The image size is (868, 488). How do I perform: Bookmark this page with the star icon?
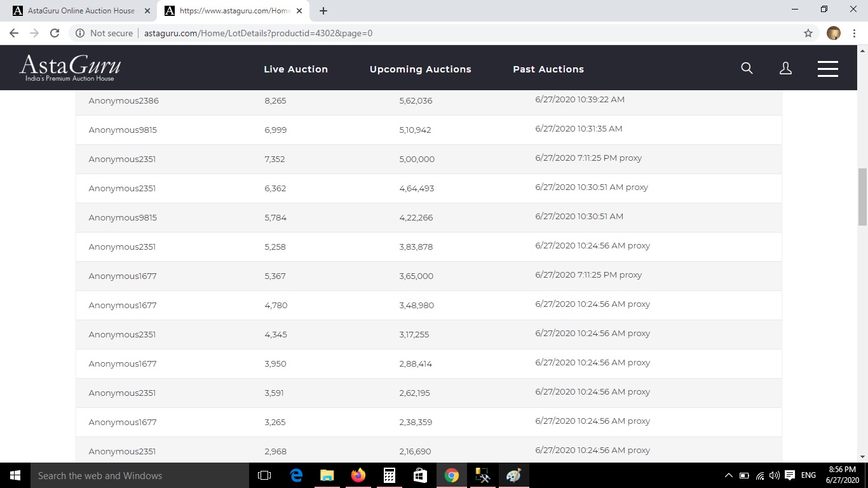(x=808, y=33)
